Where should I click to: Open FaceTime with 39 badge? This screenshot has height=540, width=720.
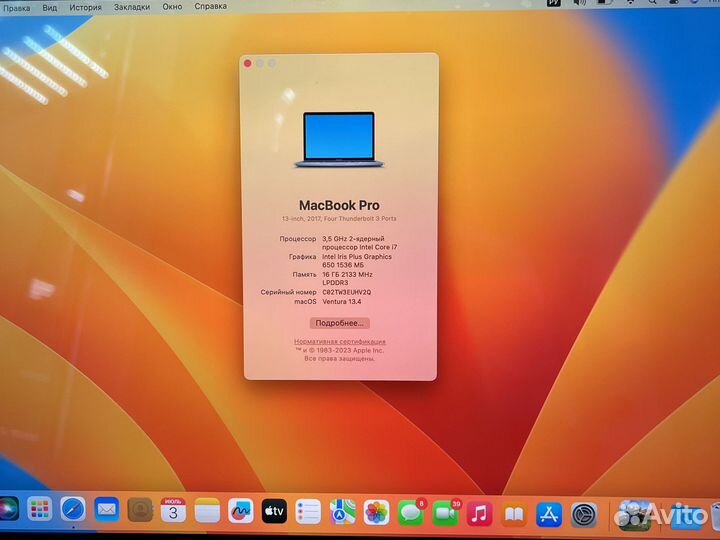click(x=445, y=514)
